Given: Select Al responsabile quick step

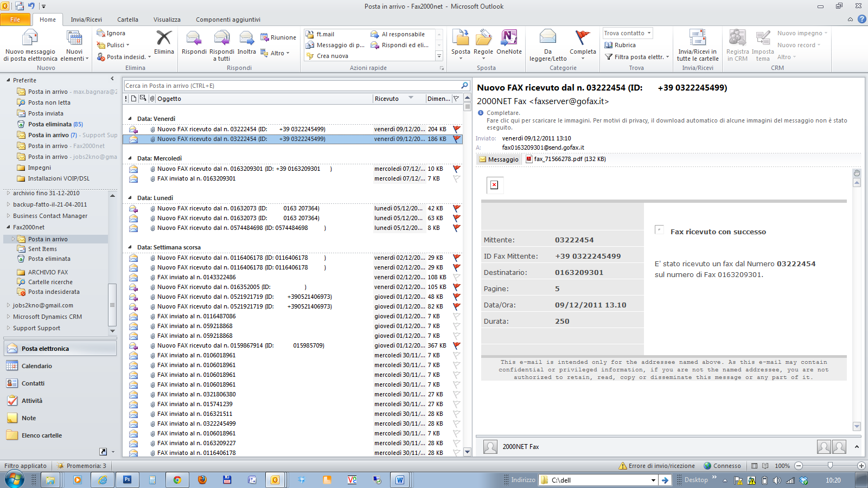Looking at the screenshot, I should point(398,34).
